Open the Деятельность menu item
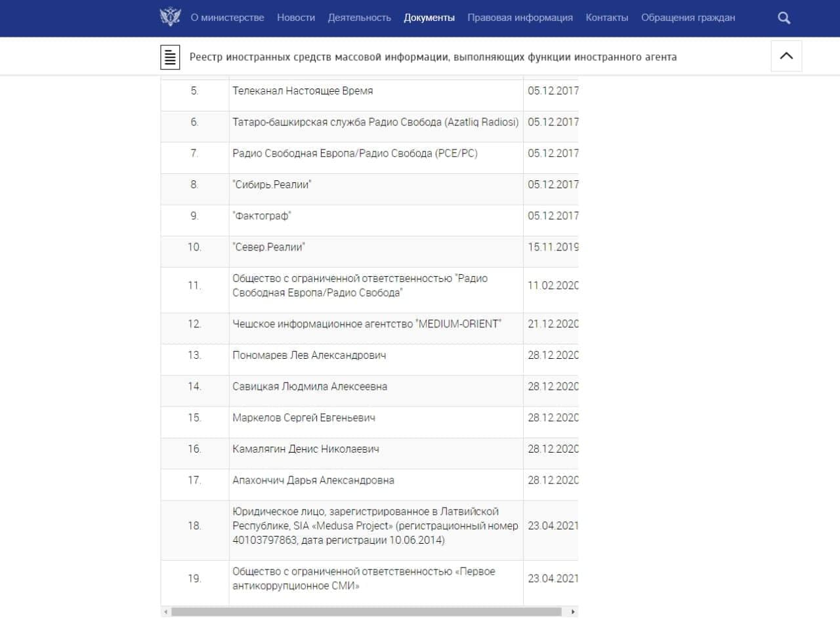The image size is (840, 631). point(359,18)
